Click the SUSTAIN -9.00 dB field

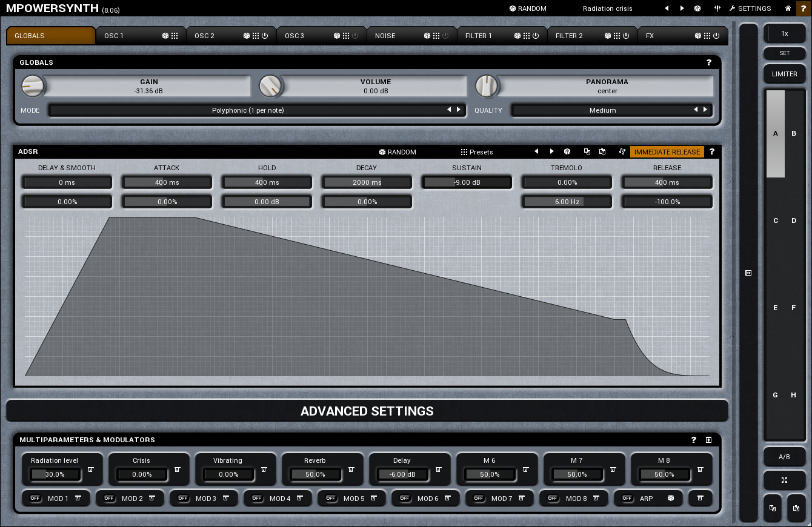point(467,182)
